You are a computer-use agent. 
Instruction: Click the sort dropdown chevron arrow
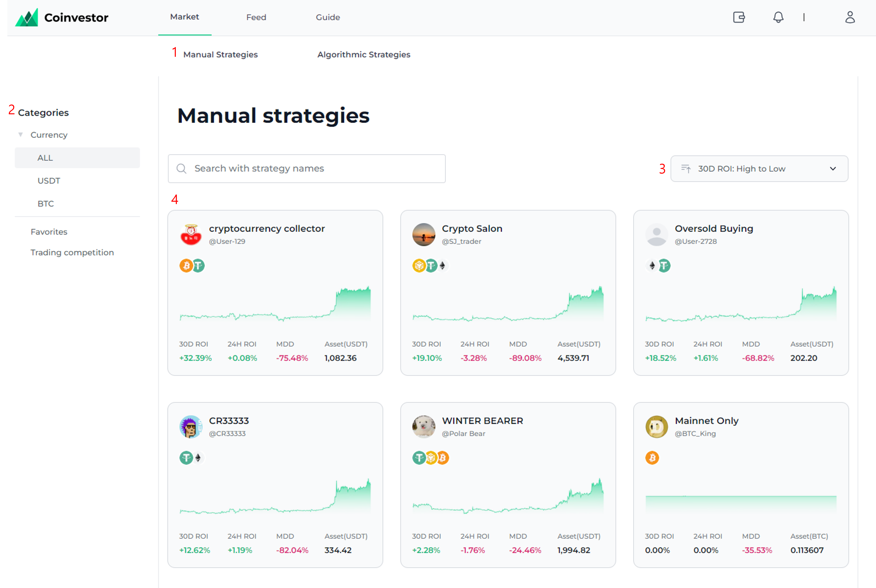click(833, 169)
